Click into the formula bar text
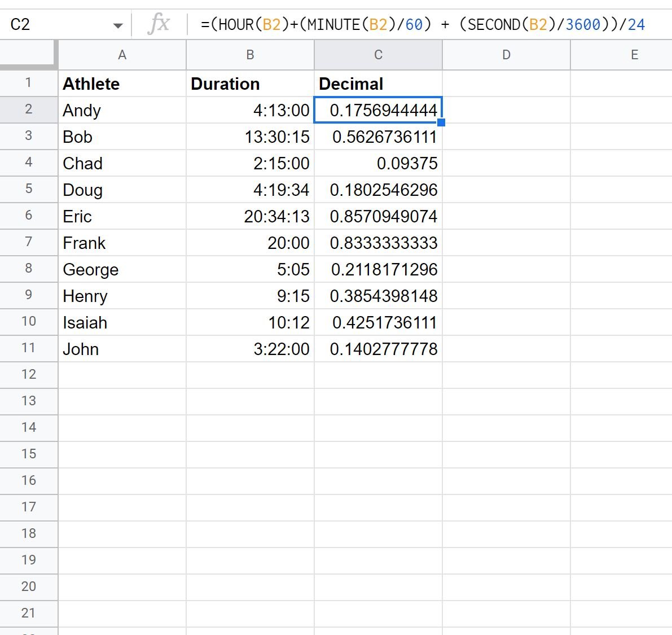Screen dimensions: 672x635 pos(422,24)
